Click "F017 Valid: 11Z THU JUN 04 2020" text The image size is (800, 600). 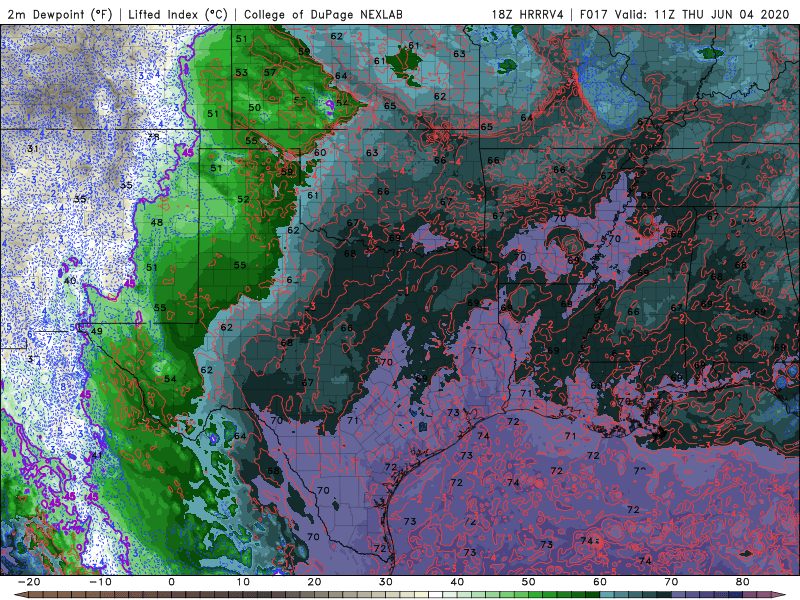pyautogui.click(x=685, y=14)
